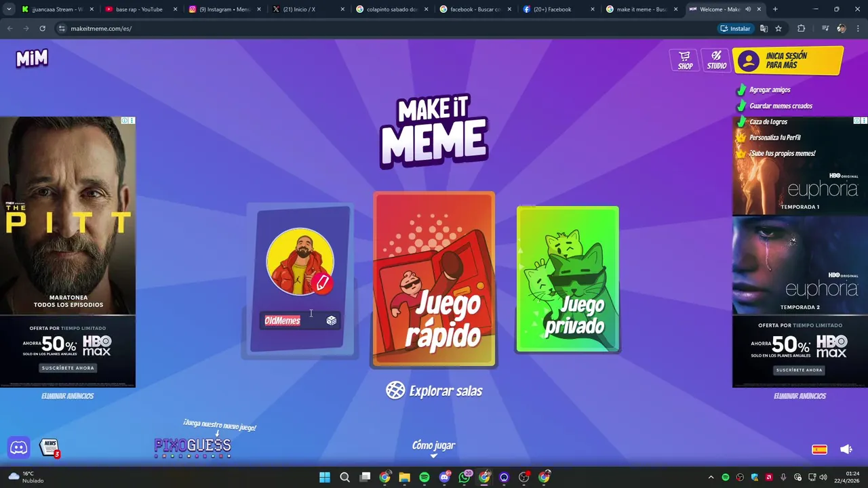
Task: Start a Juego rápido quick game
Action: coord(434,279)
